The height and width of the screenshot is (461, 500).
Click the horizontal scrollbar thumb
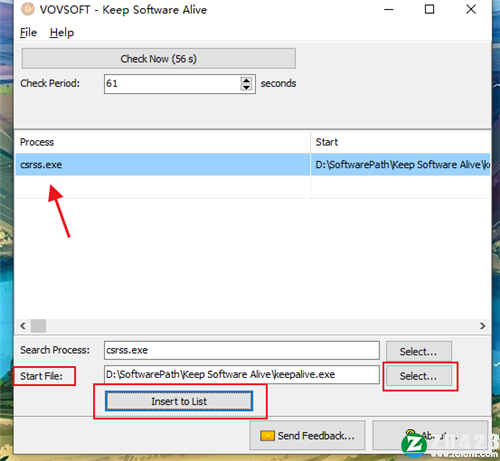(38, 326)
